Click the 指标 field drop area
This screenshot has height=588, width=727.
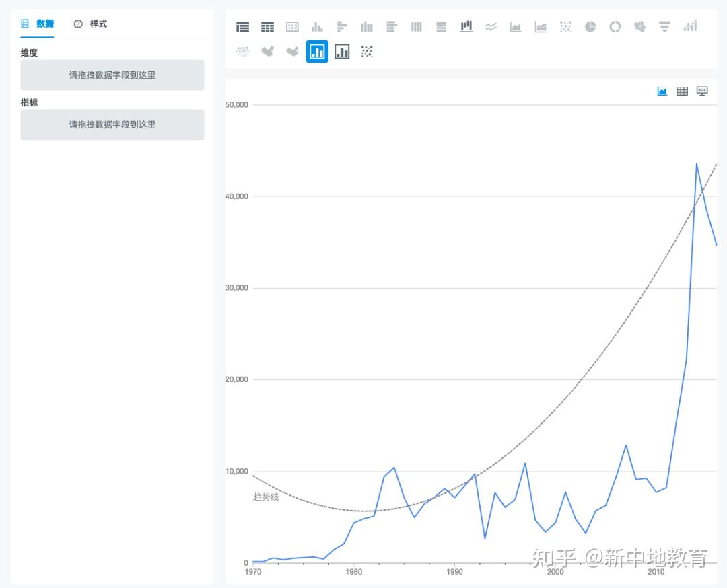(x=112, y=124)
